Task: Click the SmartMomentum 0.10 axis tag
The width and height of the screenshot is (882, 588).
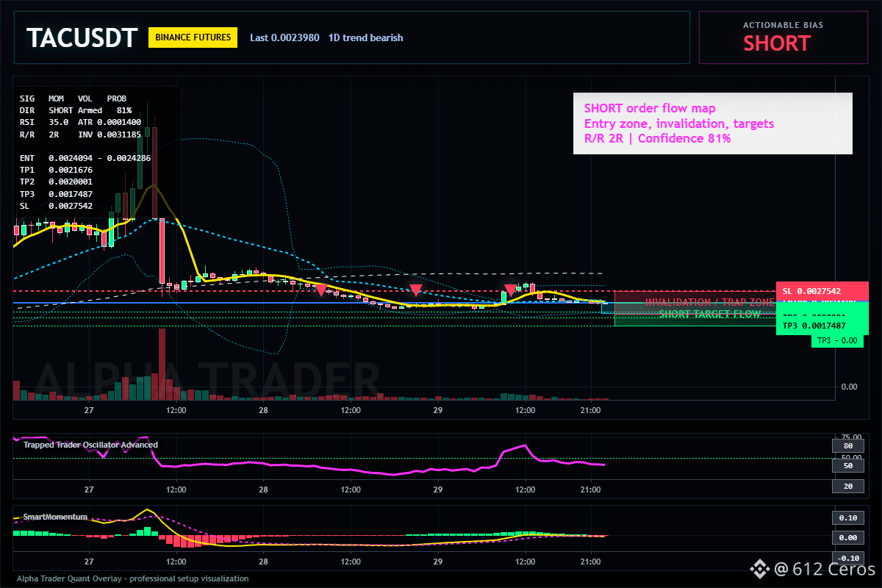Action: (x=847, y=517)
